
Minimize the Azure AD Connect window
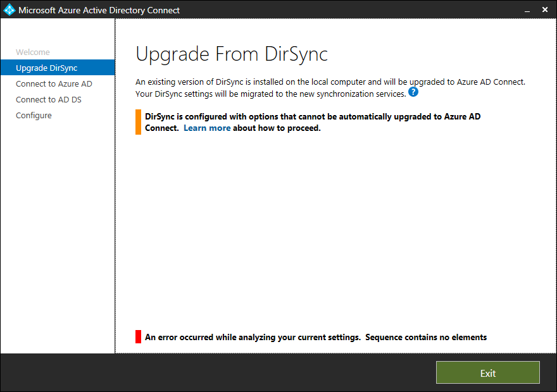(527, 10)
